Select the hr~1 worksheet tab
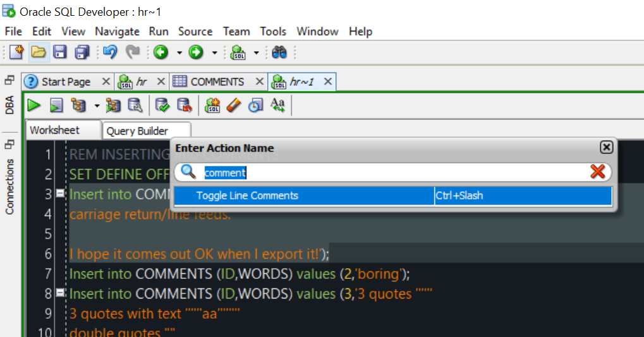This screenshot has height=337, width=644. [301, 82]
